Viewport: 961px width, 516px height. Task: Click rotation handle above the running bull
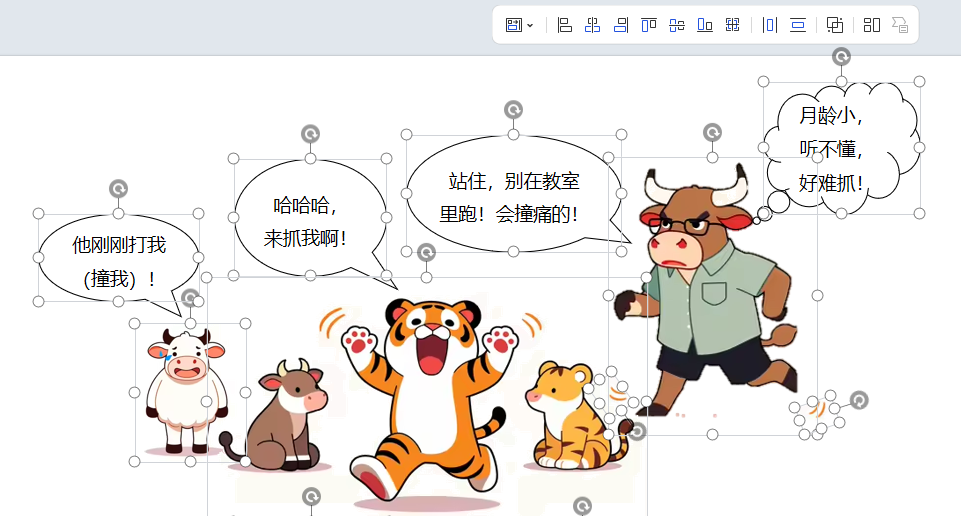click(712, 132)
